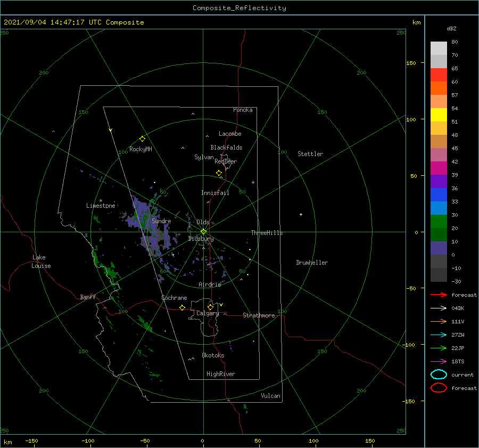This screenshot has height=448, width=479.
Task: Click the red forecast oval legend icon
Action: (x=439, y=388)
